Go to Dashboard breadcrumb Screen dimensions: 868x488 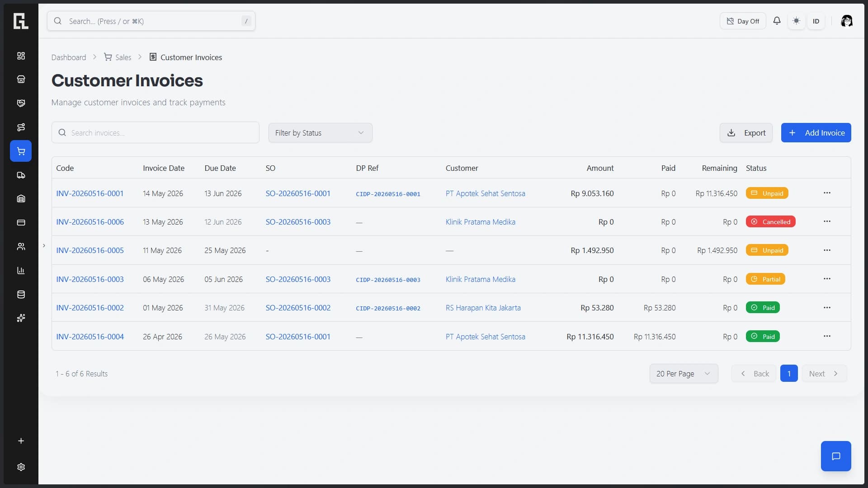tap(68, 57)
